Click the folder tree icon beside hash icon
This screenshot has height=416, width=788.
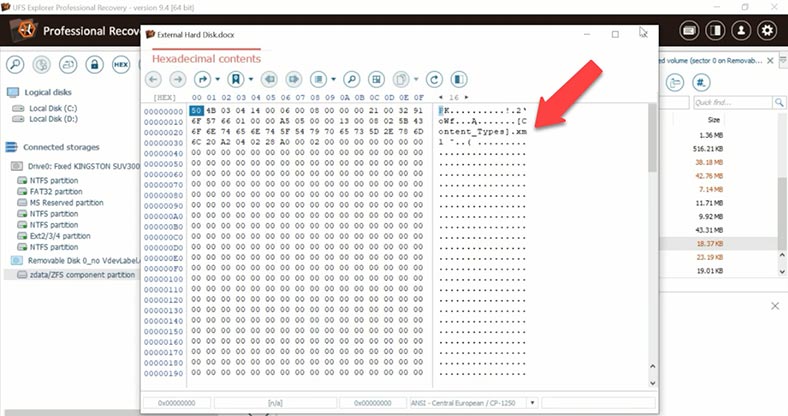(x=675, y=82)
